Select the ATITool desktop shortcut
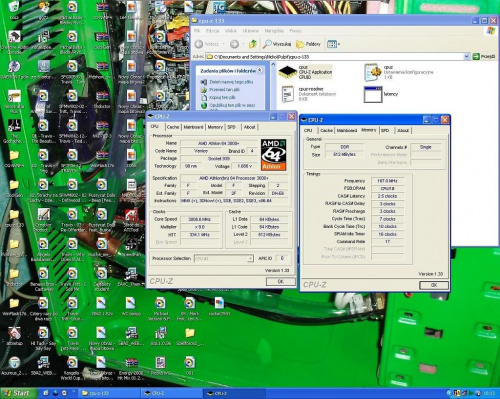Image resolution: width=500 pixels, height=399 pixels. pos(131,221)
